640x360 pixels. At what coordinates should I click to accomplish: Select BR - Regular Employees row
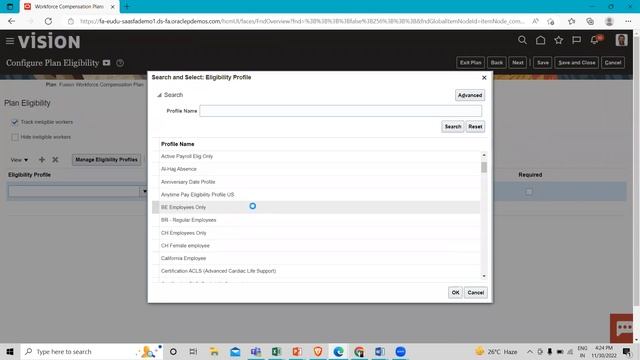tap(316, 220)
